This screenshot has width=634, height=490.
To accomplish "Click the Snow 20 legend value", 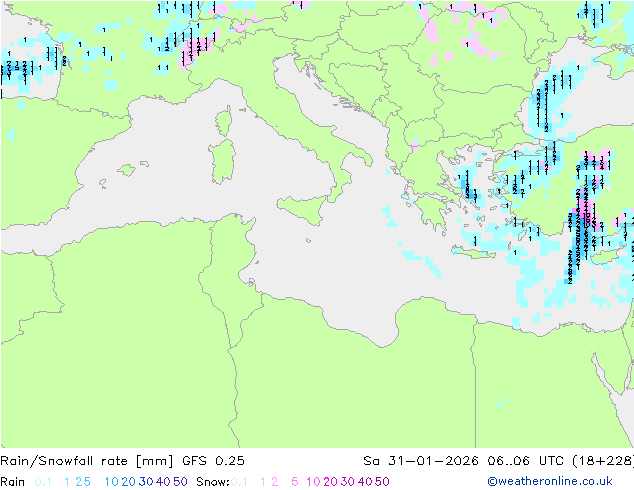I will tap(330, 482).
